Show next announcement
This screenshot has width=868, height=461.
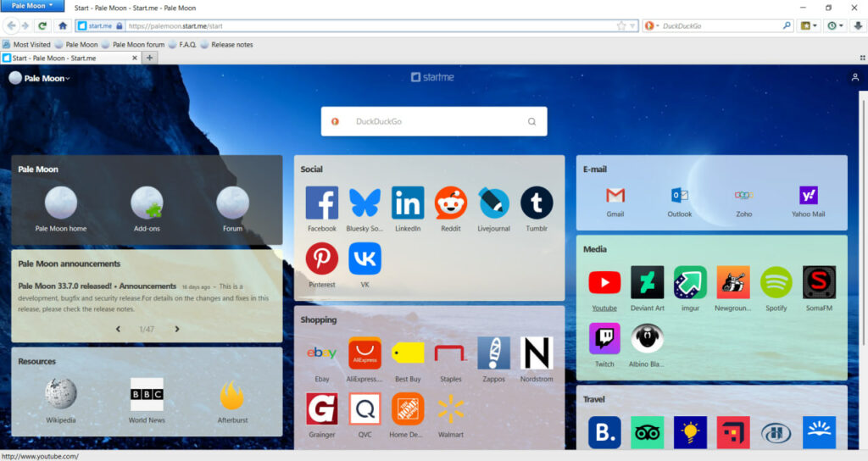point(177,329)
